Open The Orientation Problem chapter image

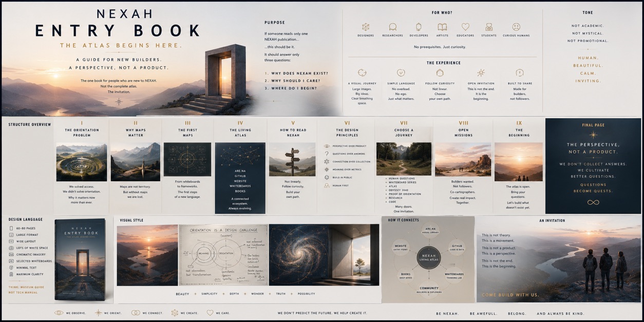click(x=82, y=162)
